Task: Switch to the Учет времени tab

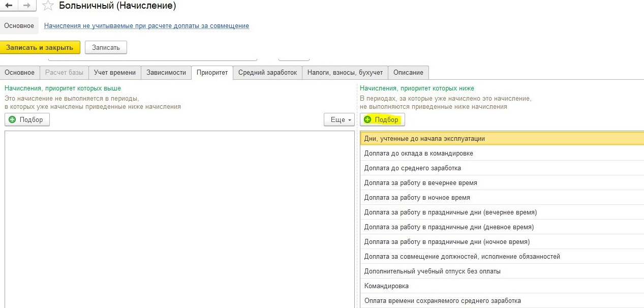Action: [x=115, y=73]
